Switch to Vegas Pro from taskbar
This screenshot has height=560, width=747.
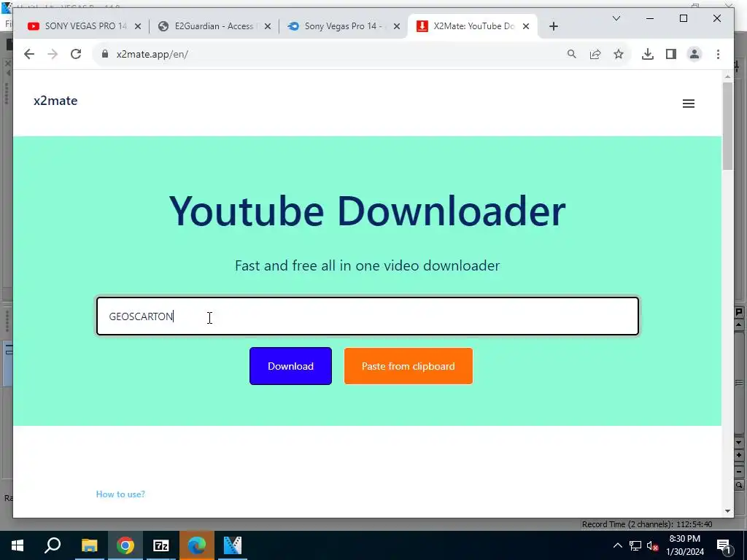233,545
